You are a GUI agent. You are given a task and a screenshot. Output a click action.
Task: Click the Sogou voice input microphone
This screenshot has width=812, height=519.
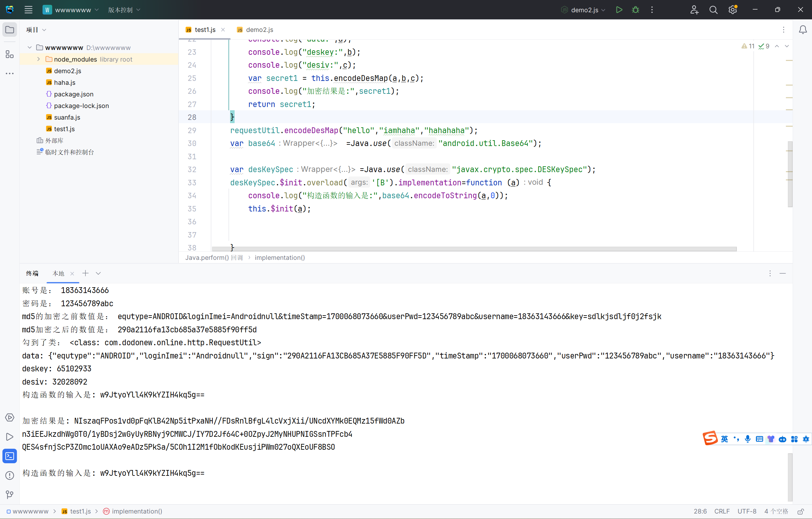point(748,439)
